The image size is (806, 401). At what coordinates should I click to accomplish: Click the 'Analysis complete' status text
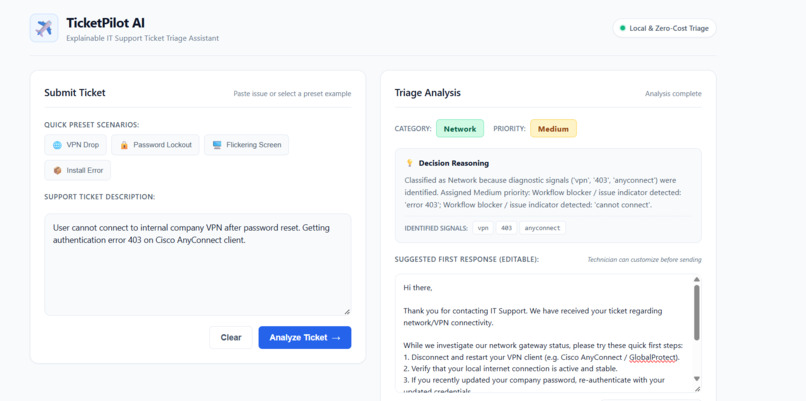pos(673,94)
